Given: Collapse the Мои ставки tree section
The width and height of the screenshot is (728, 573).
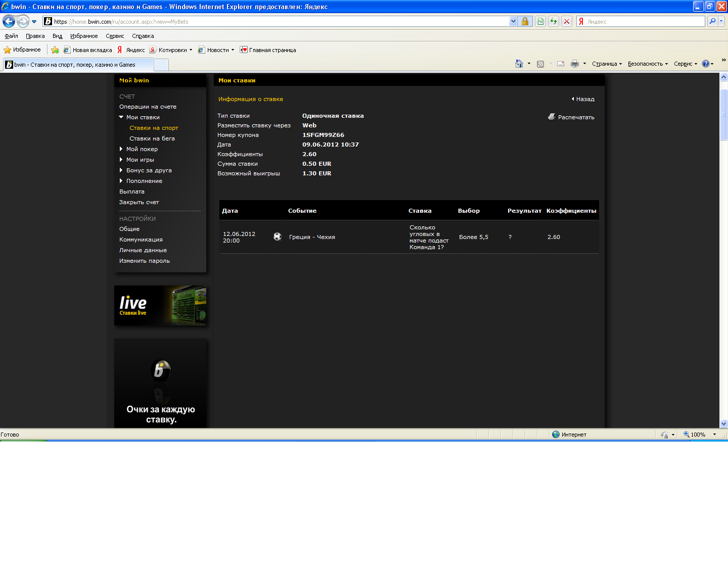Looking at the screenshot, I should click(x=121, y=117).
